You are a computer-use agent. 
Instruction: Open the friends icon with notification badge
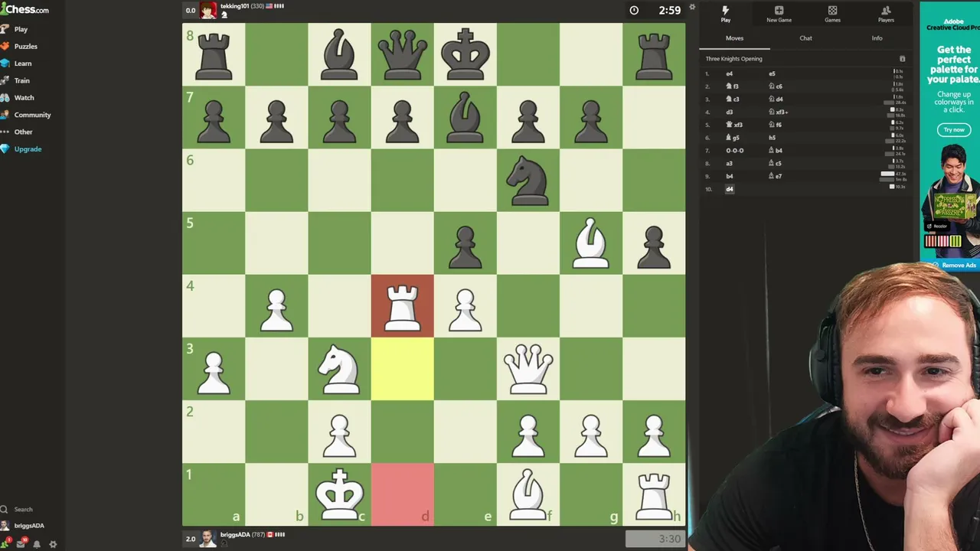click(8, 544)
